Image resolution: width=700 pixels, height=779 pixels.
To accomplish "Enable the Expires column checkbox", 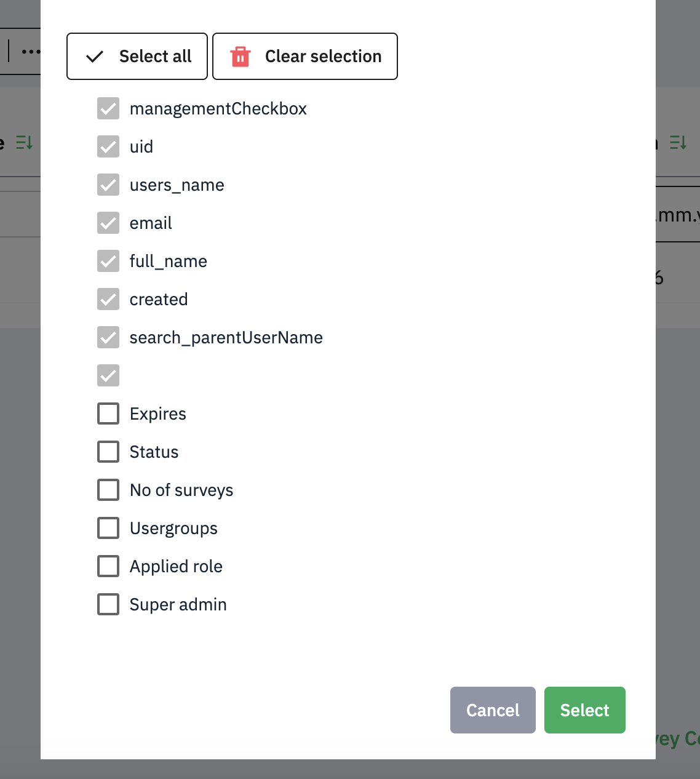I will [x=108, y=413].
